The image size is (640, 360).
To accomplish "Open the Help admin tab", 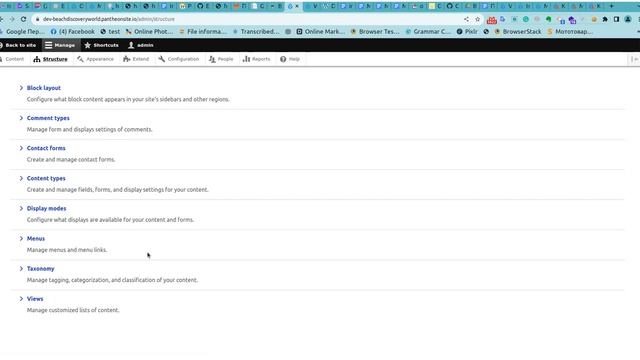I will [290, 59].
